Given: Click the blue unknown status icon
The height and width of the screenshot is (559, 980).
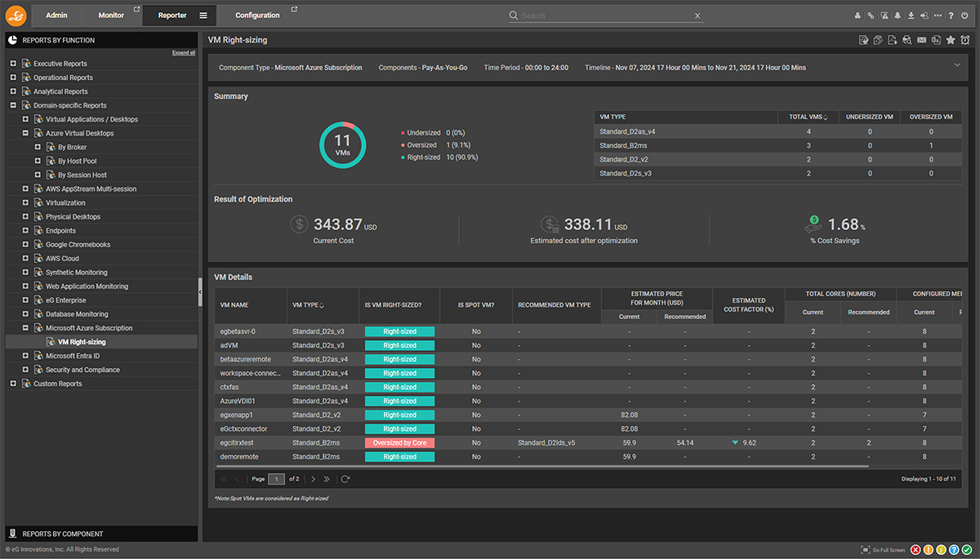Looking at the screenshot, I should (x=953, y=550).
